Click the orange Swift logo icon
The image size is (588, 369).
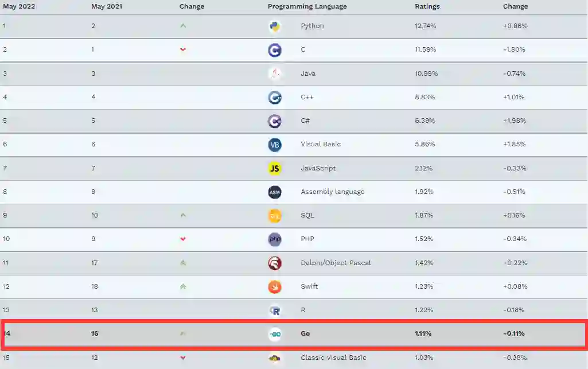point(275,286)
